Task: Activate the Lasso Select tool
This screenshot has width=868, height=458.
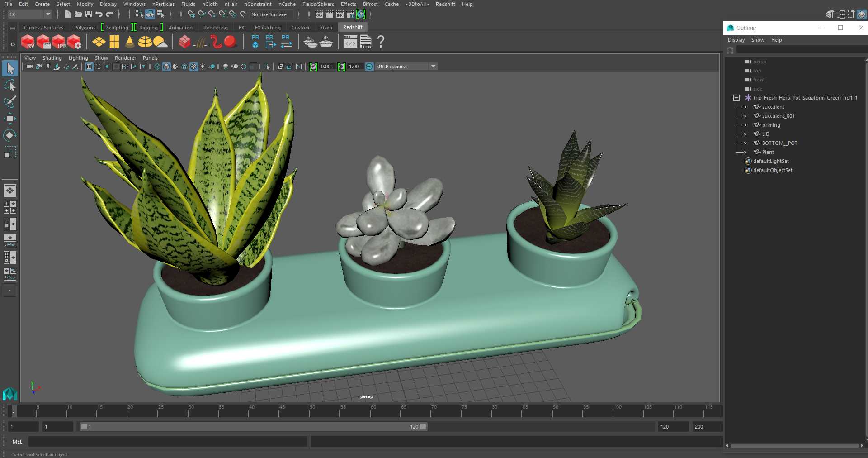Action: click(x=10, y=86)
